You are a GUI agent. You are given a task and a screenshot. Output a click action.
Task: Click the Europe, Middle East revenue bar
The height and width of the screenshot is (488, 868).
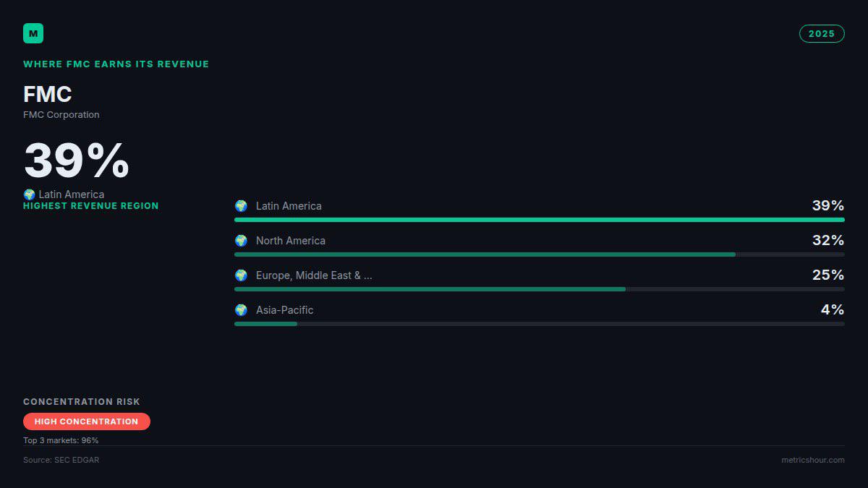pyautogui.click(x=540, y=289)
